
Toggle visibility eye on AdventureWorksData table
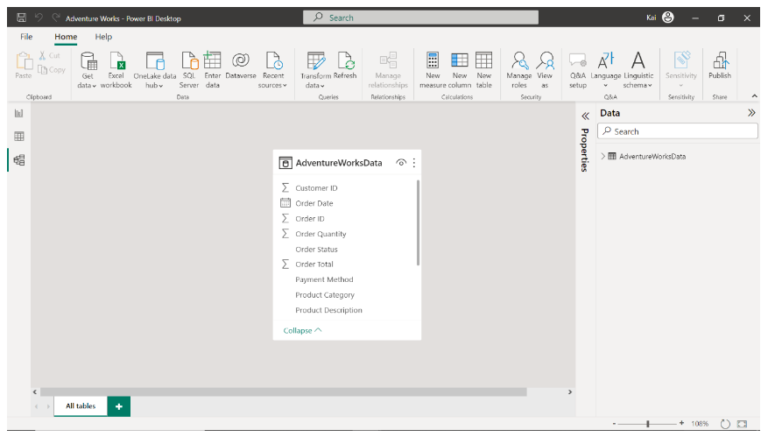click(401, 163)
